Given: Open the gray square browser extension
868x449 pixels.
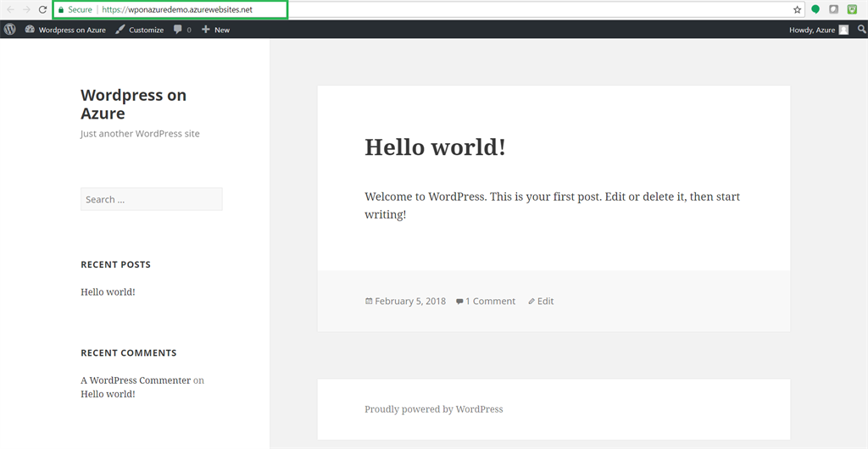Looking at the screenshot, I should point(834,8).
